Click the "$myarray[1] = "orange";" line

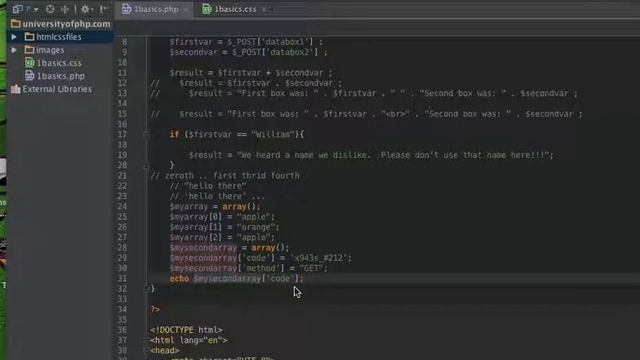[x=224, y=227]
